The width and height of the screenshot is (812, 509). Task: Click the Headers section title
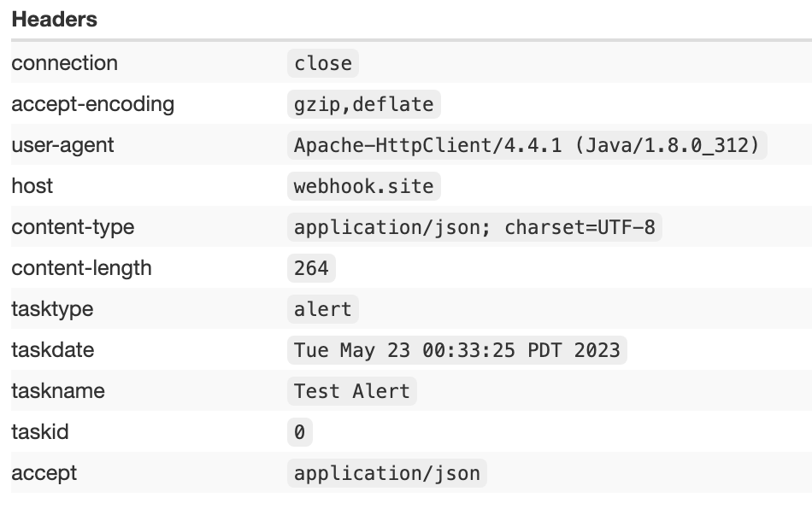click(x=54, y=20)
